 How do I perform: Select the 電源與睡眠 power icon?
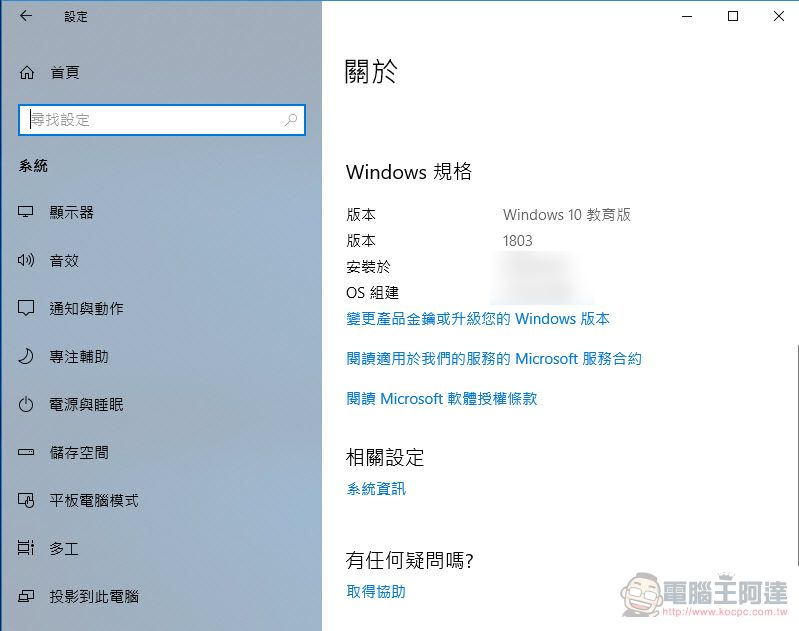pos(25,404)
